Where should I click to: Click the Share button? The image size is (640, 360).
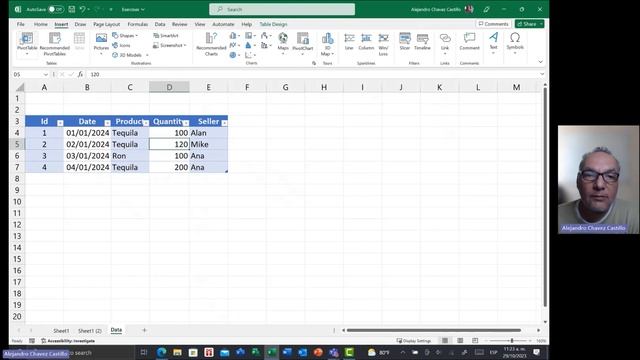coord(529,24)
